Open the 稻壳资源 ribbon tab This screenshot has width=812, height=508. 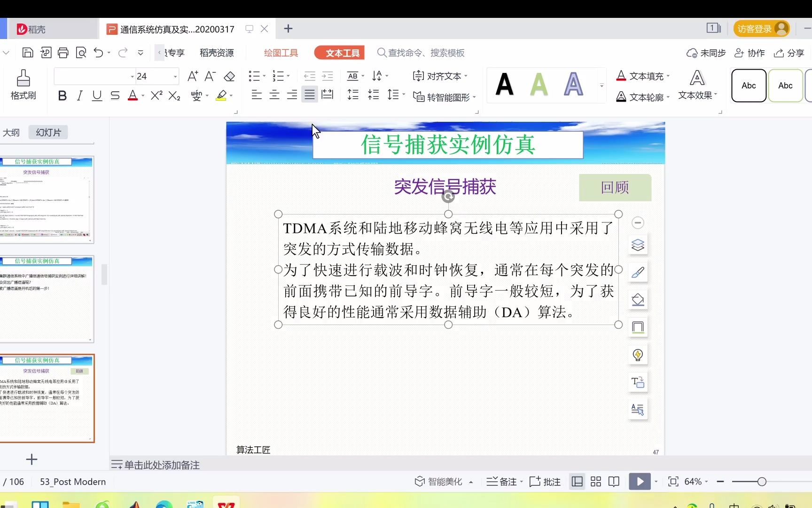(217, 53)
